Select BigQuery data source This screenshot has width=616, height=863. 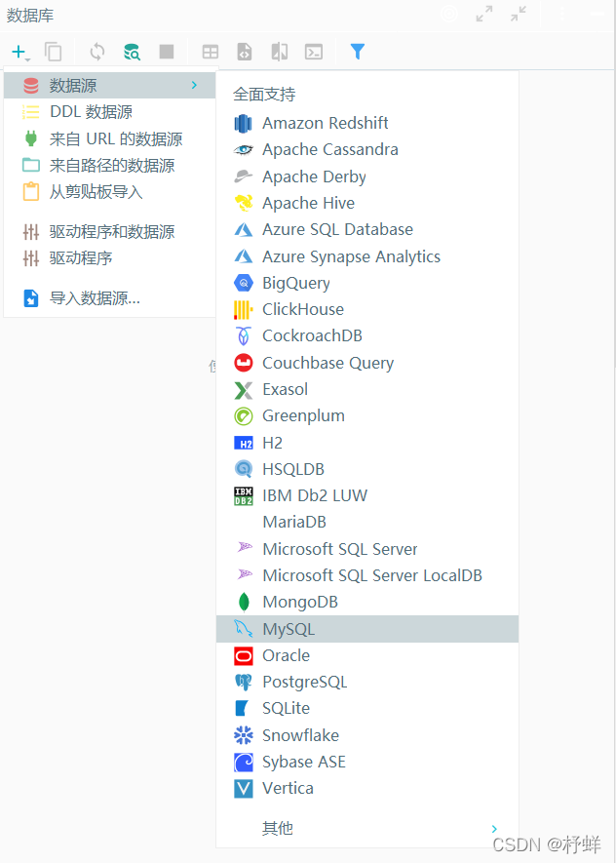(367, 283)
